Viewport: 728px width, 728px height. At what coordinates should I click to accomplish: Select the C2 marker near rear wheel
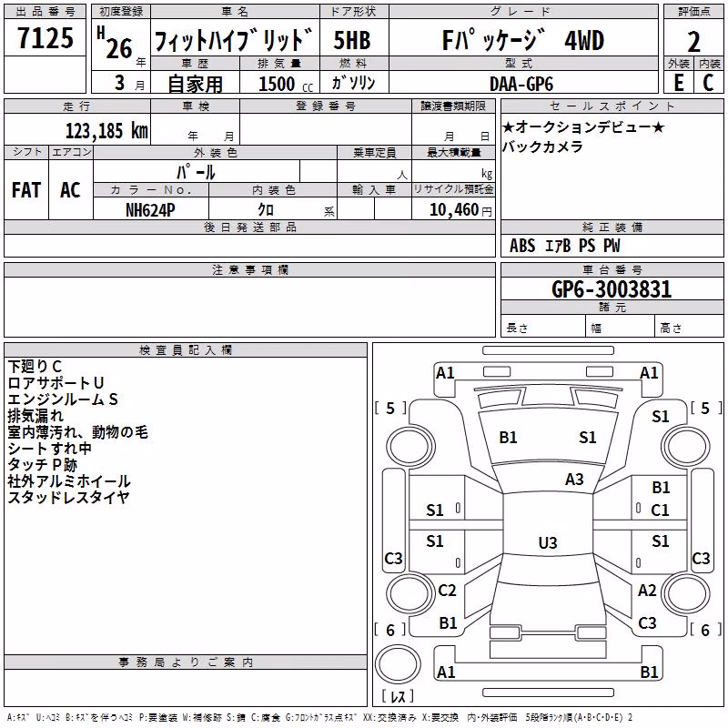point(447,590)
